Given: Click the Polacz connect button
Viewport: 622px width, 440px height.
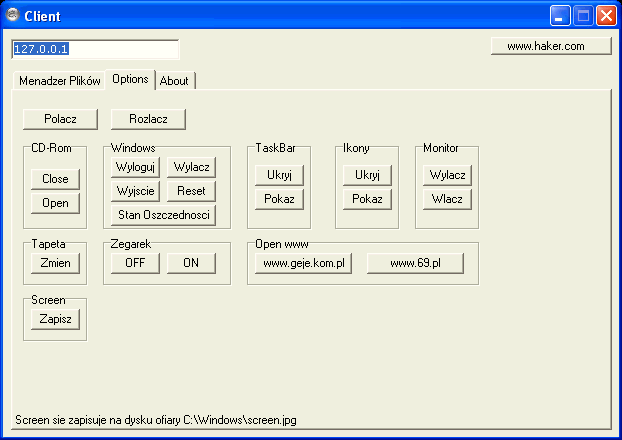Looking at the screenshot, I should tap(60, 119).
